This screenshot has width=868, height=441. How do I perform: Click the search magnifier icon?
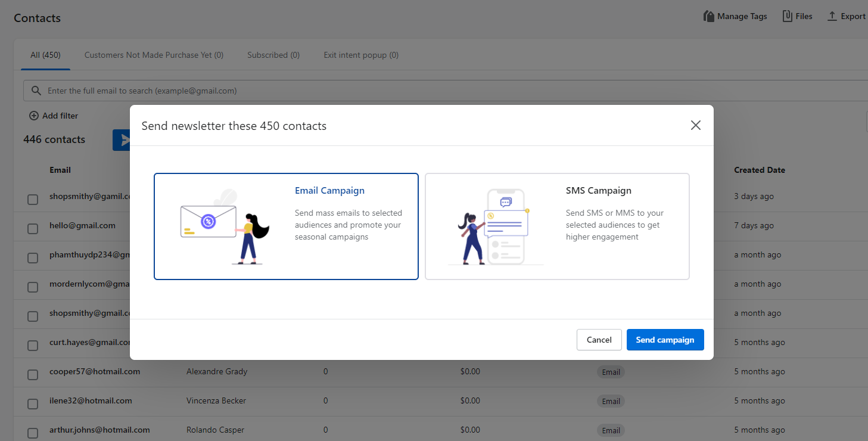(x=37, y=91)
